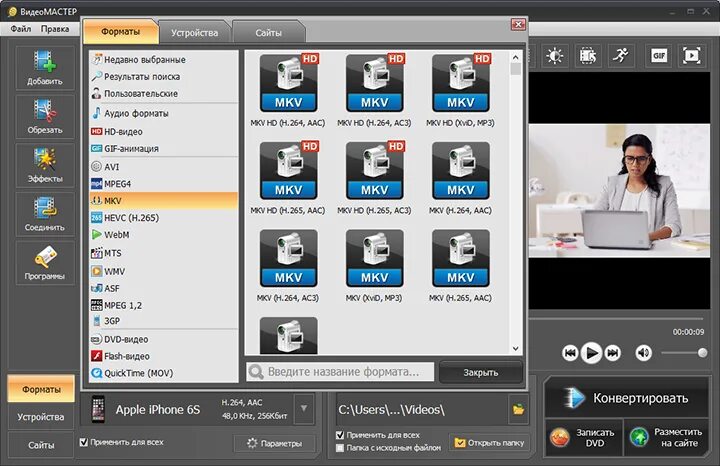Click Сайты button in bottom-left panel
Viewport: 720px width, 466px height.
[41, 445]
